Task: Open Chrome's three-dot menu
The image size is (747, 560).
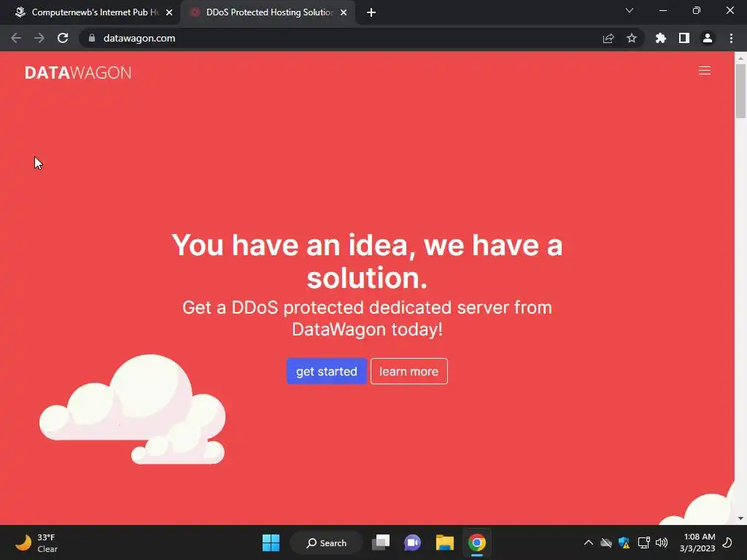Action: click(731, 38)
